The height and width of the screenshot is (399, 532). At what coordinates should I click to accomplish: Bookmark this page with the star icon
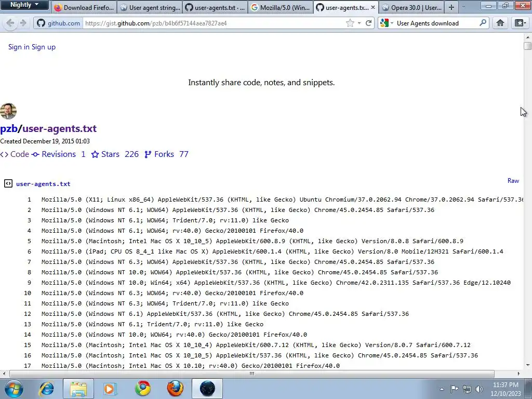click(x=350, y=23)
